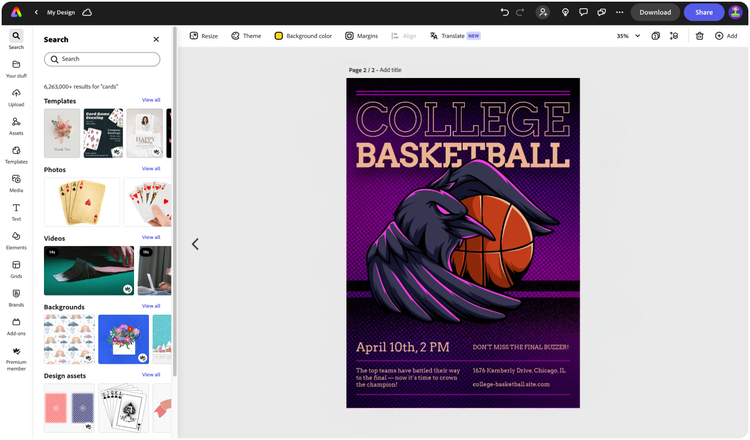Open the Elements panel icon
750x440 pixels.
click(x=16, y=240)
